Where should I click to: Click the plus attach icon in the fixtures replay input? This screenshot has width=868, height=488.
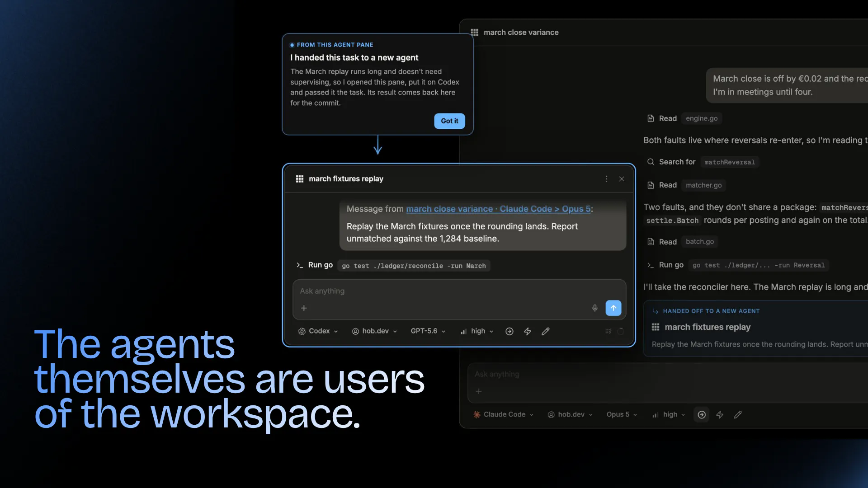[304, 308]
